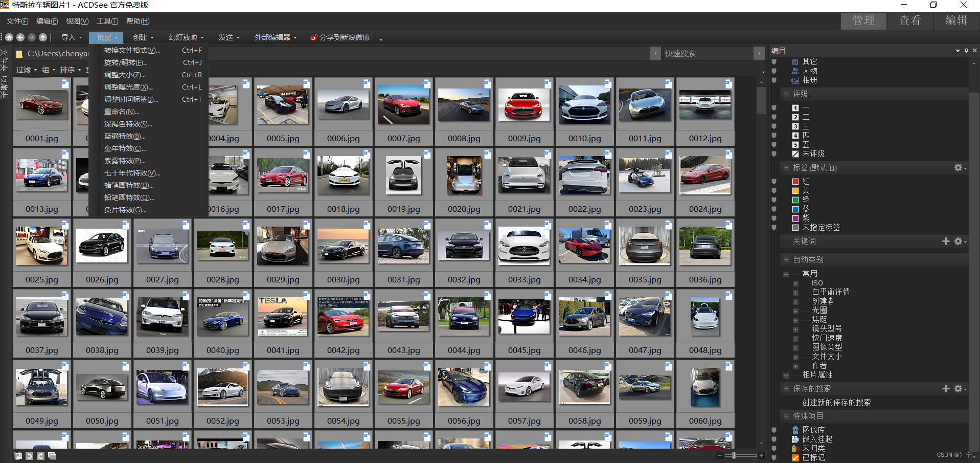
Task: Pin the 编目 catalog panel
Action: tap(966, 51)
